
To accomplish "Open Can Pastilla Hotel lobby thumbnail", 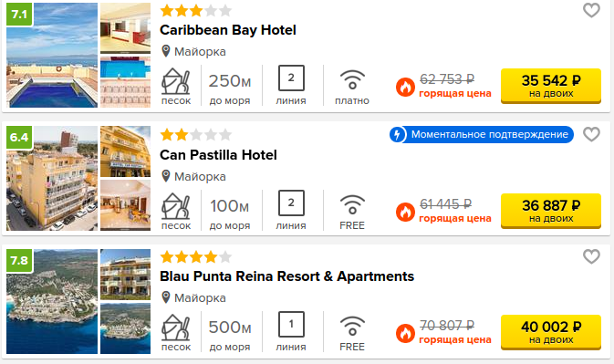I will pos(125,205).
